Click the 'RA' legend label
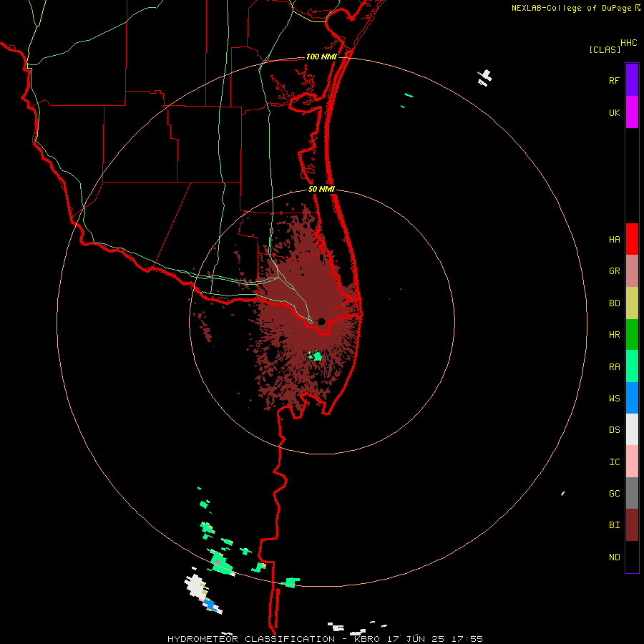 pyautogui.click(x=615, y=367)
